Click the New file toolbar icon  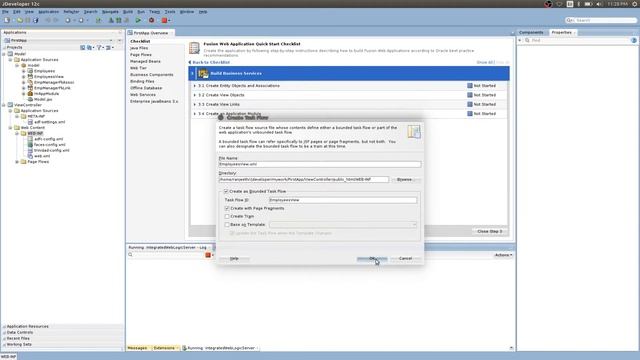7,20
